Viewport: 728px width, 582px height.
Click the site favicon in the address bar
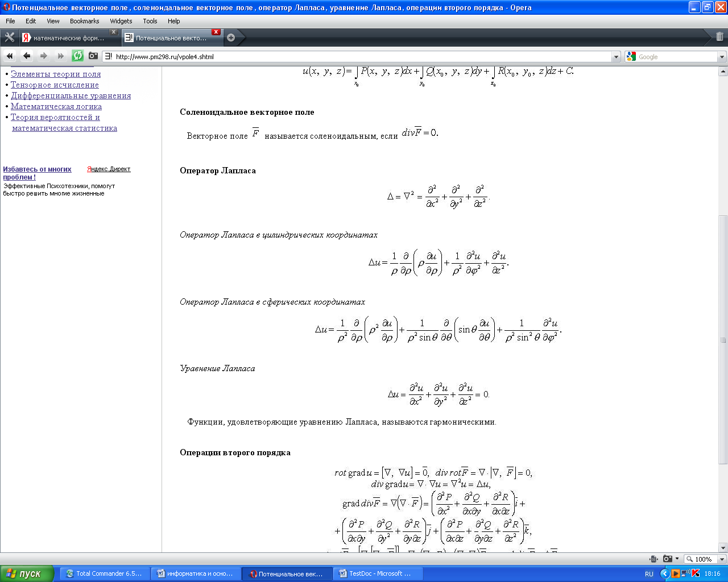coord(109,56)
